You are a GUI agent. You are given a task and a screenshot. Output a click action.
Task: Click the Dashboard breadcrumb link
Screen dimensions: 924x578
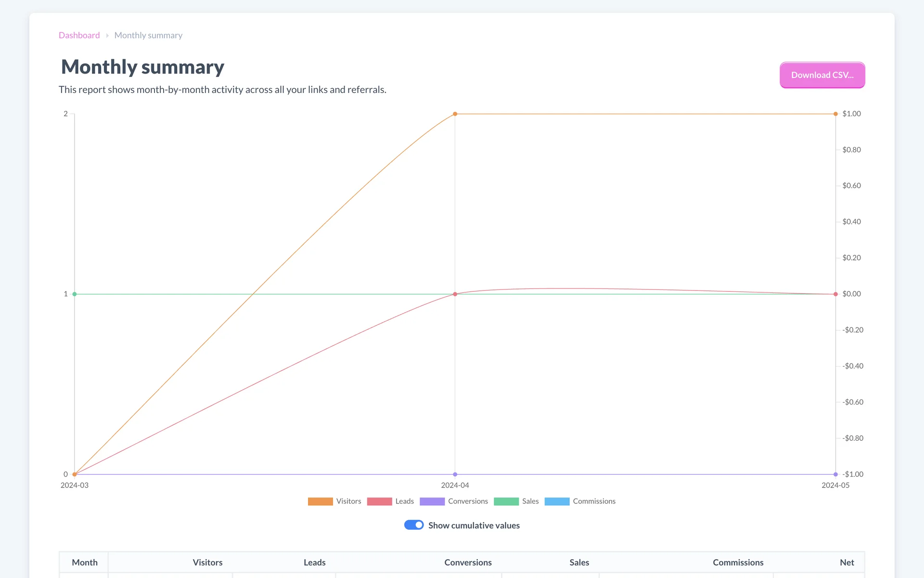tap(79, 35)
